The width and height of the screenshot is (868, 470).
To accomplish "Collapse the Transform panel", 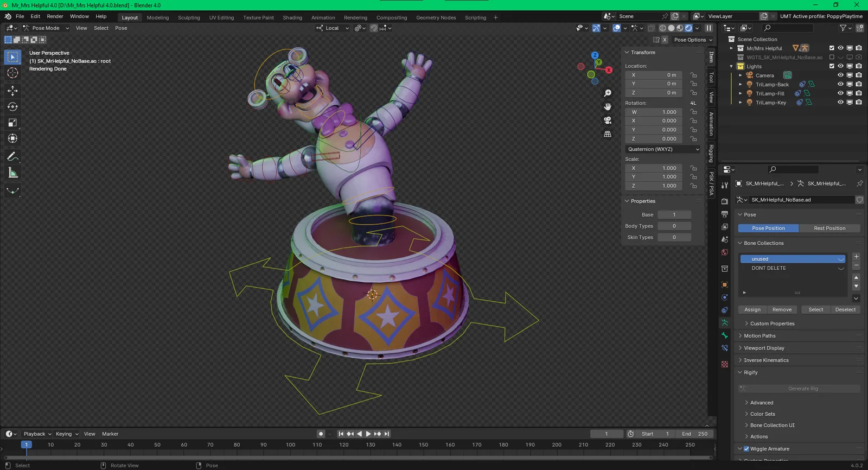I will coord(643,53).
